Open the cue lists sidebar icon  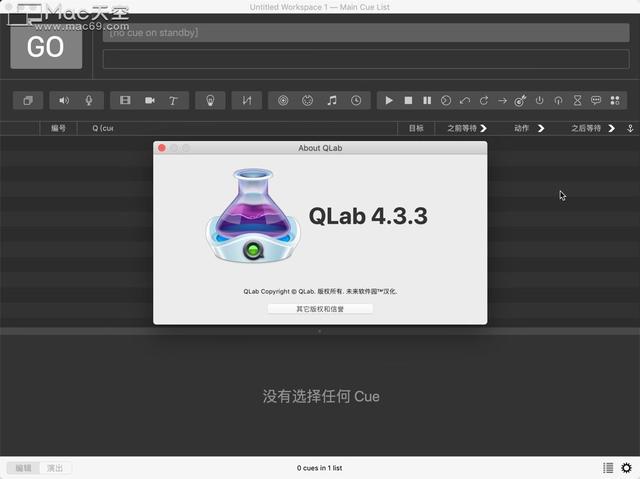pos(608,468)
